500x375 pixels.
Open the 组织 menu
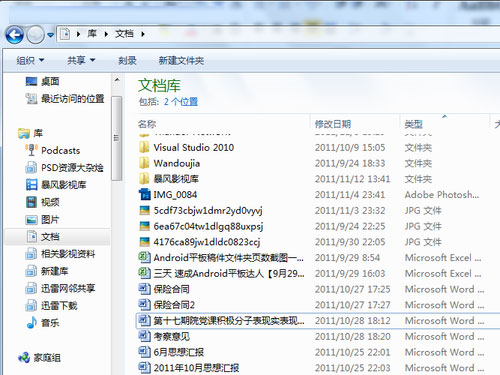point(30,60)
